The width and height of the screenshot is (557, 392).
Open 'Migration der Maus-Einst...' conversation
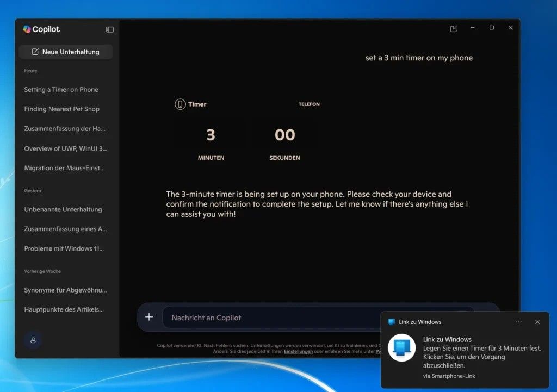click(x=64, y=168)
